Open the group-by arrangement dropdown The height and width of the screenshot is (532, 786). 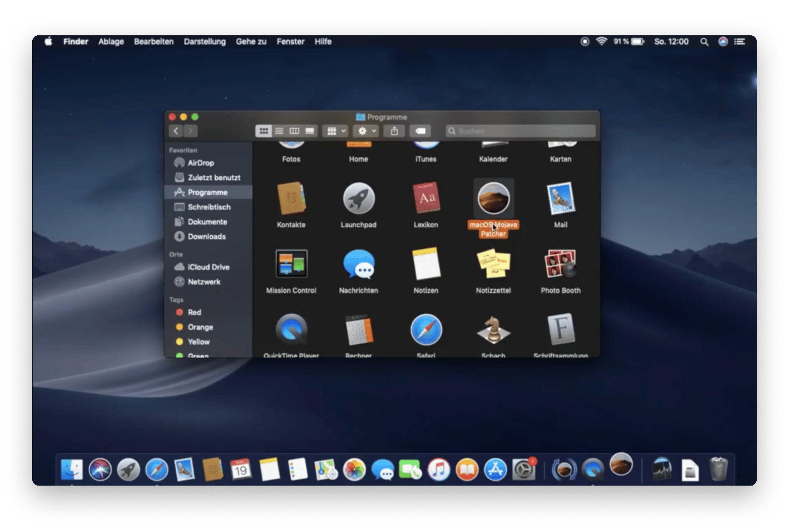click(336, 131)
